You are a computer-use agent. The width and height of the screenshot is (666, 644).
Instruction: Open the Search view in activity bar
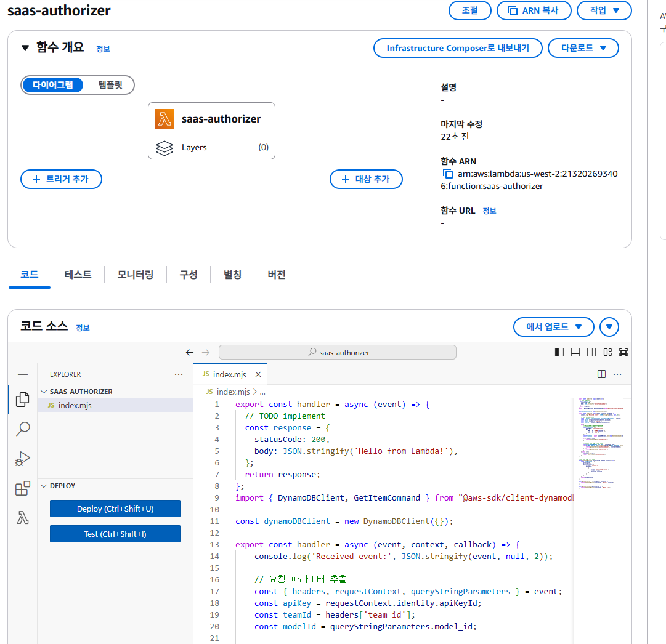[23, 429]
